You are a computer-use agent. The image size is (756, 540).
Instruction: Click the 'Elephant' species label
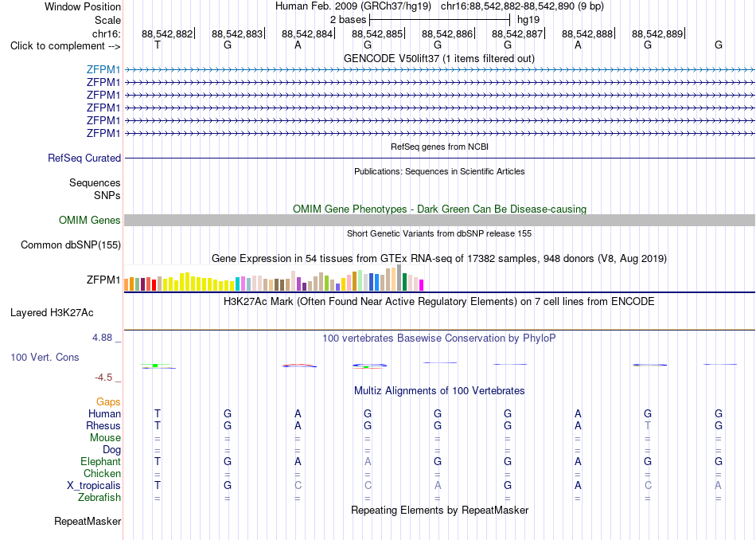pyautogui.click(x=100, y=461)
